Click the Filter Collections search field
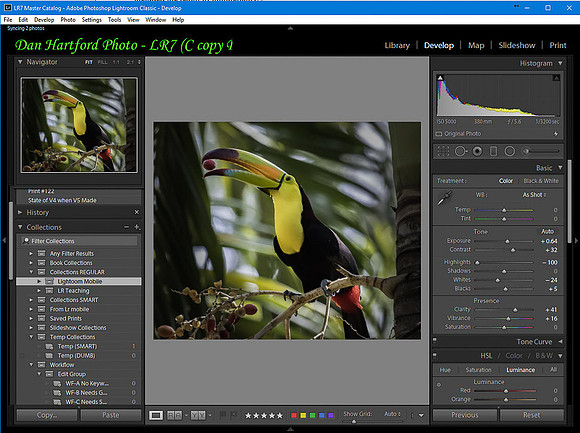Screen dimensions: 580x433 79,241
